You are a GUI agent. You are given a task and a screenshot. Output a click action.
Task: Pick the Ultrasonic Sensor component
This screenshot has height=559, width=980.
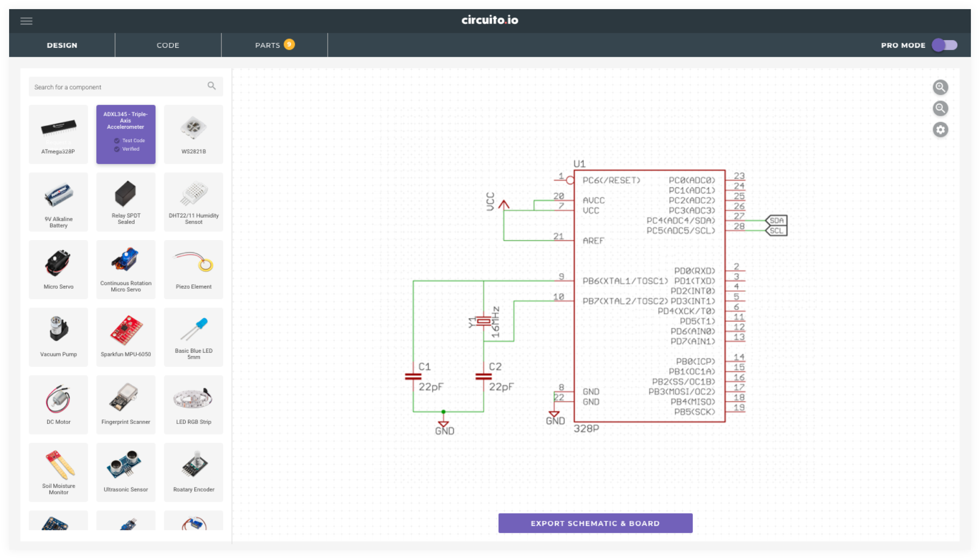pos(126,472)
